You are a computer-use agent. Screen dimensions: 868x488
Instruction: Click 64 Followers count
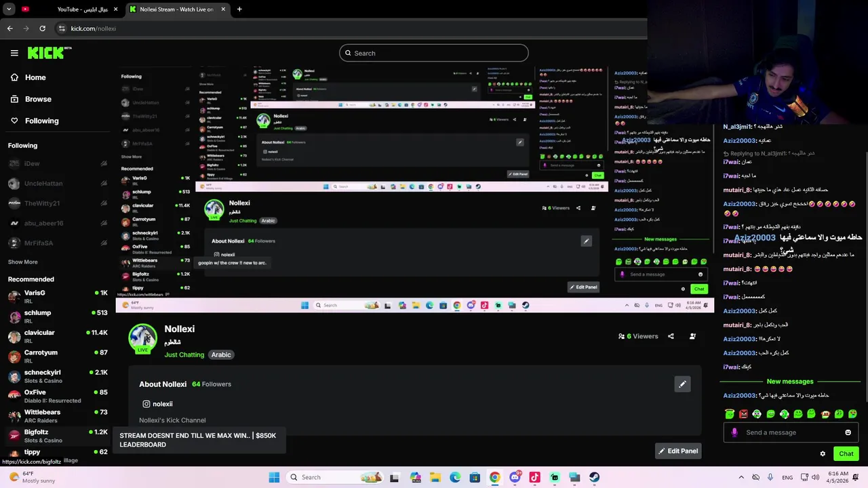(212, 384)
